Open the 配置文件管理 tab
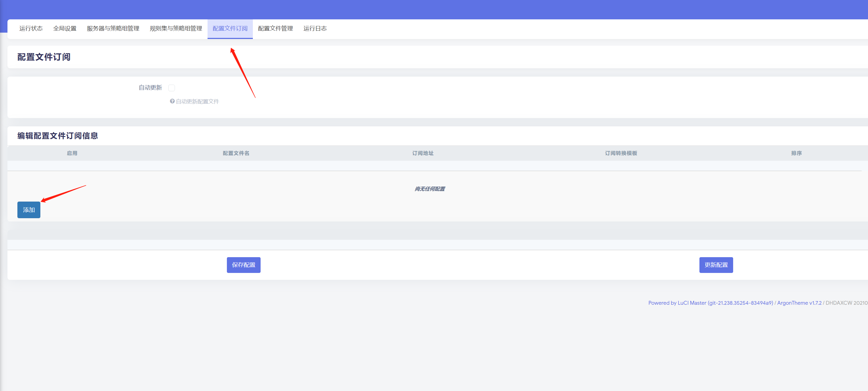This screenshot has height=391, width=868. point(275,29)
